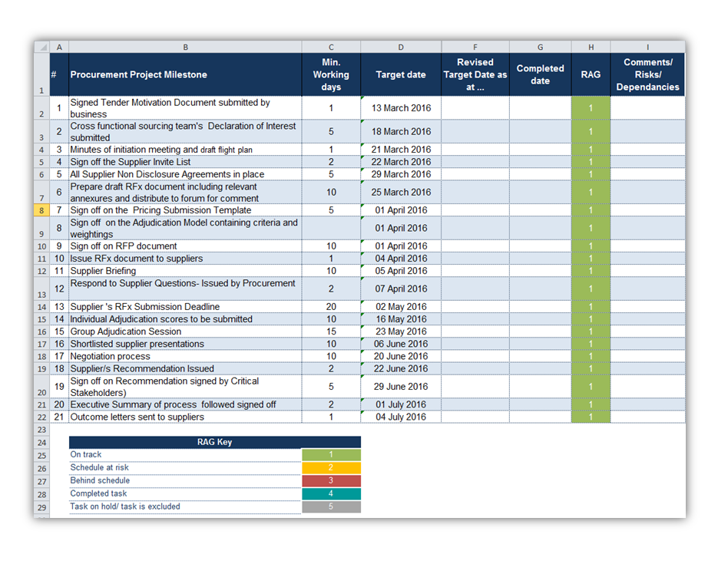Select column B header
This screenshot has width=728, height=564.
coord(185,47)
